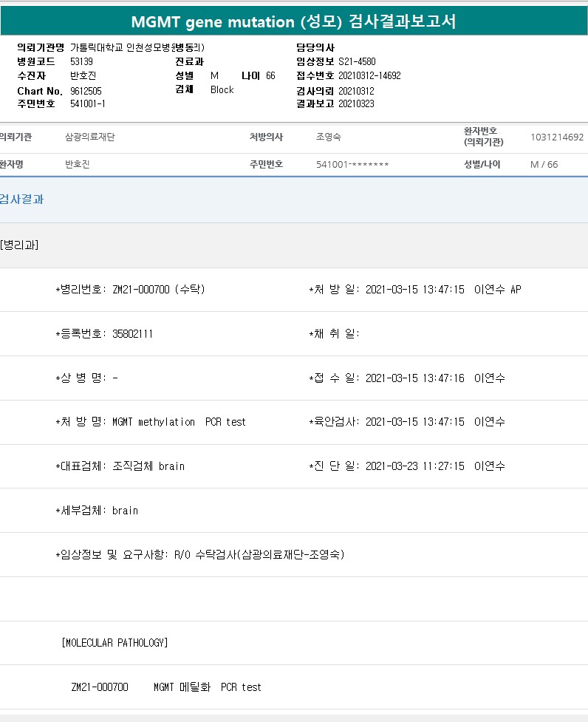
Task: Click the masked 주민번호 541001-*******
Action: (x=352, y=165)
